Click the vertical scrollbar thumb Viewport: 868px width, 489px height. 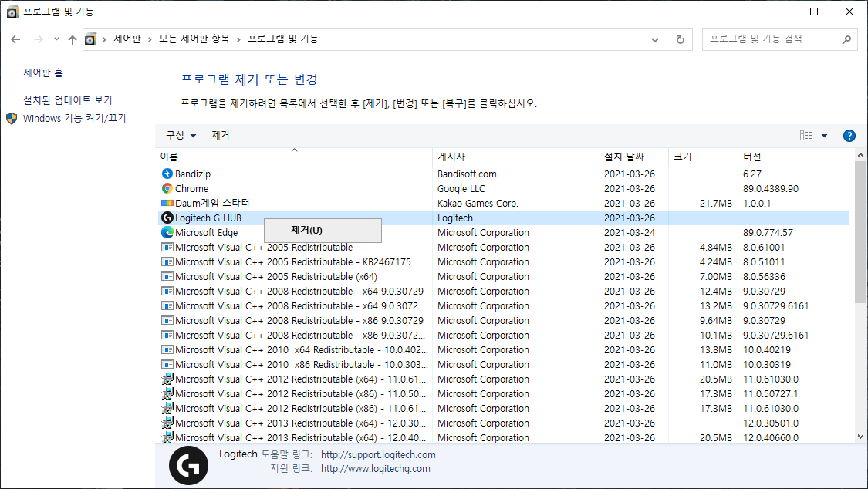860,232
